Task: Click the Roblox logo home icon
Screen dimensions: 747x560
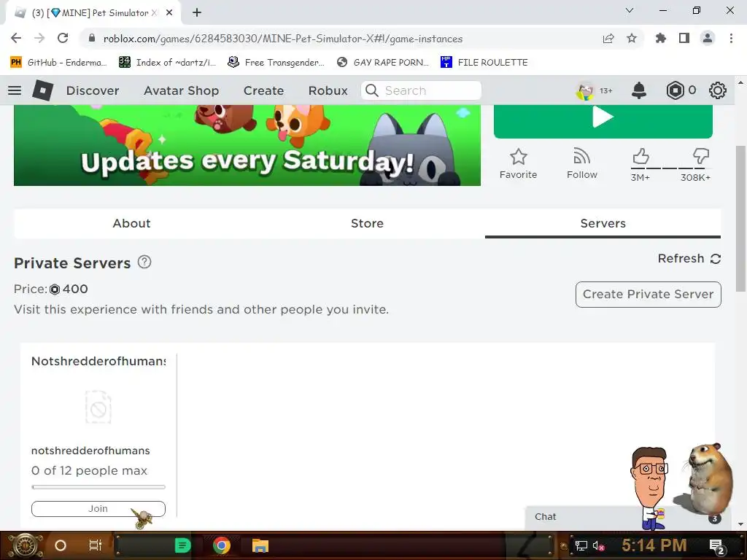Action: tap(43, 90)
